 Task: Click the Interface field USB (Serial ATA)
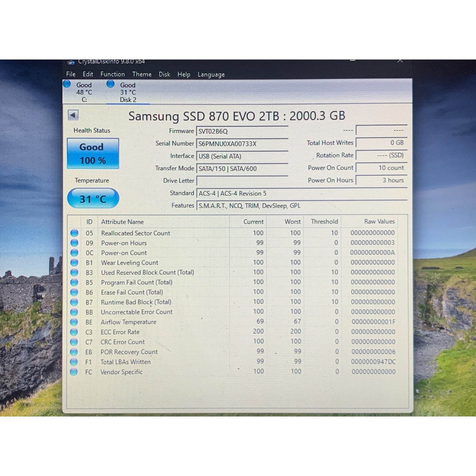(242, 156)
